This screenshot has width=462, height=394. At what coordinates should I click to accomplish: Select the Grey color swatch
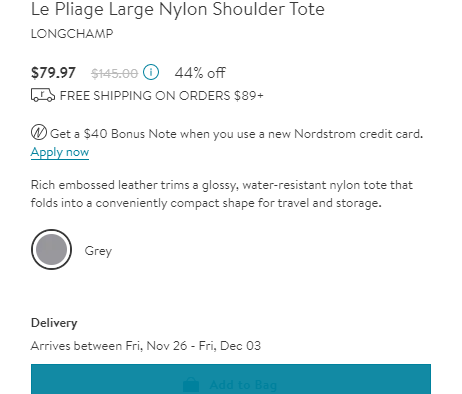point(51,249)
